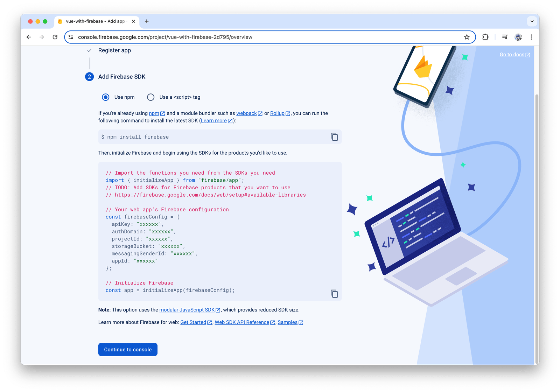Click the projectId line in the config
Image resolution: width=560 pixels, height=392 pixels.
click(x=142, y=239)
